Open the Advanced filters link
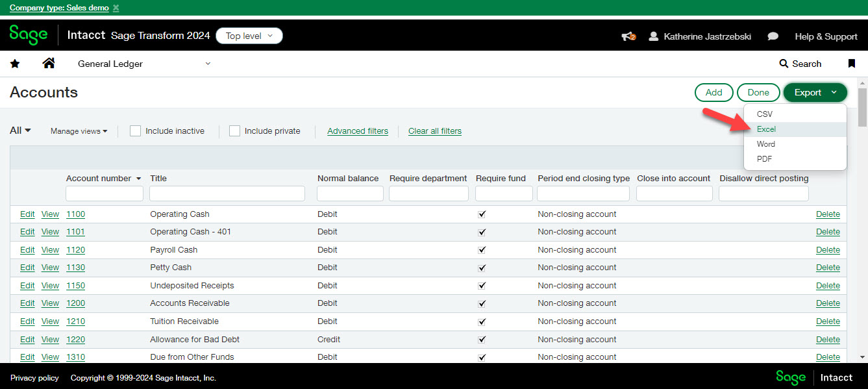The width and height of the screenshot is (868, 389). pos(357,131)
